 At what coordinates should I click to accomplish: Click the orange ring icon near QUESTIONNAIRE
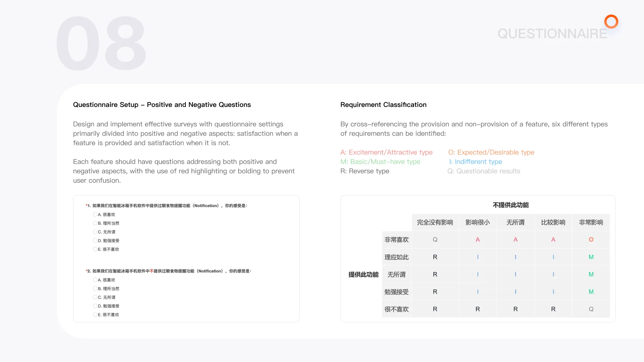(611, 21)
